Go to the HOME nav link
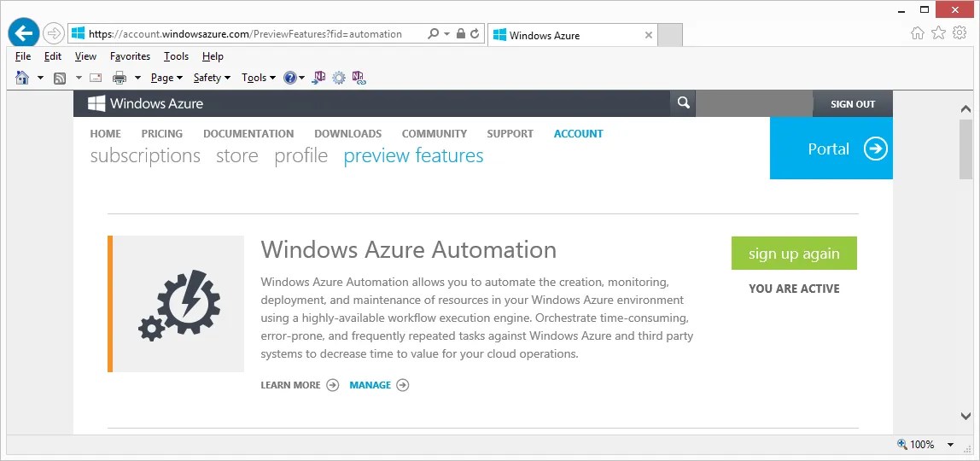 (x=106, y=134)
